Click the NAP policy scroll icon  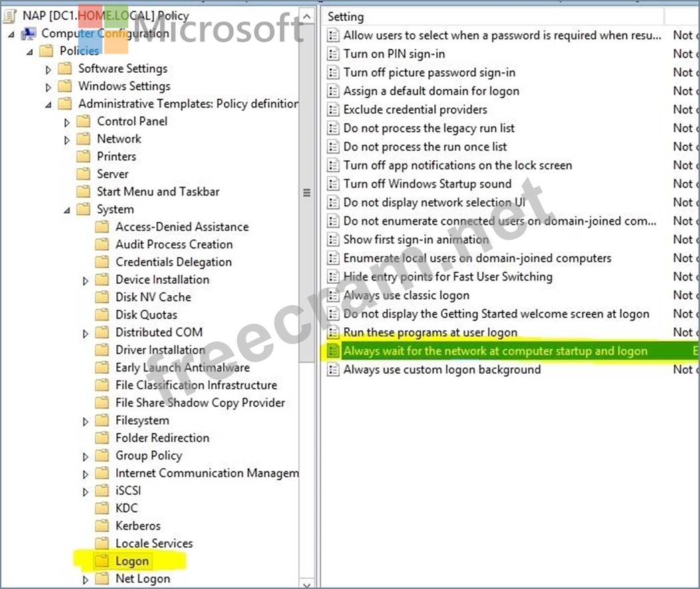point(10,16)
